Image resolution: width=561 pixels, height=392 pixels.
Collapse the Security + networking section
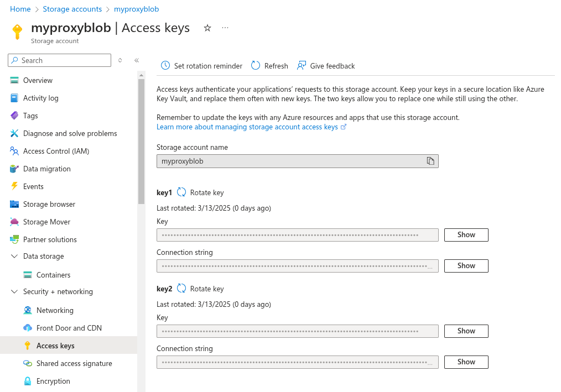click(14, 291)
